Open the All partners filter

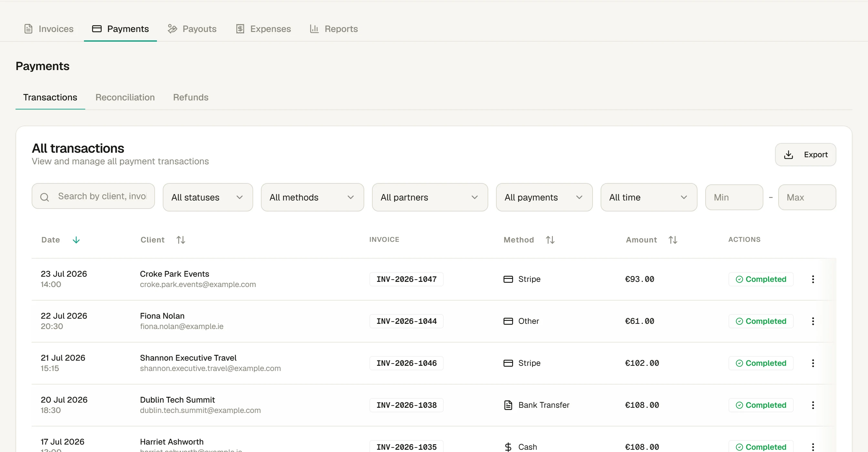point(429,197)
